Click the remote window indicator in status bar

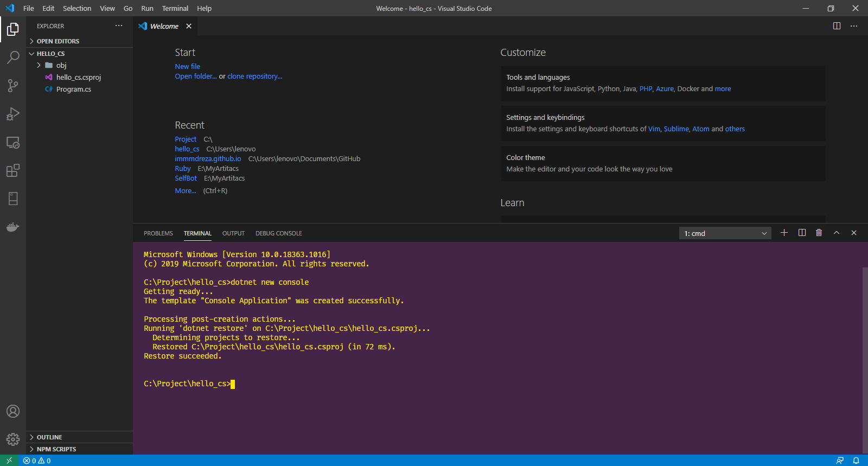tap(9, 461)
